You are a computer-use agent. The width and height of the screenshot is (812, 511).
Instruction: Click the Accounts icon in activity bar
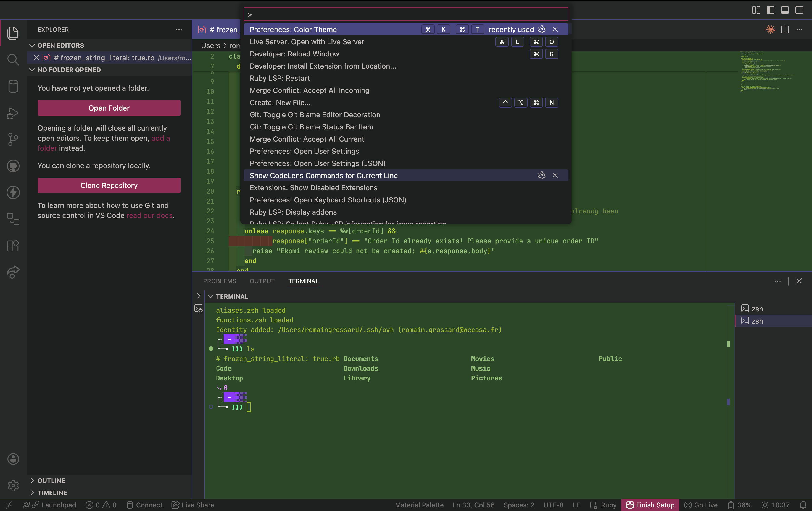pyautogui.click(x=13, y=459)
